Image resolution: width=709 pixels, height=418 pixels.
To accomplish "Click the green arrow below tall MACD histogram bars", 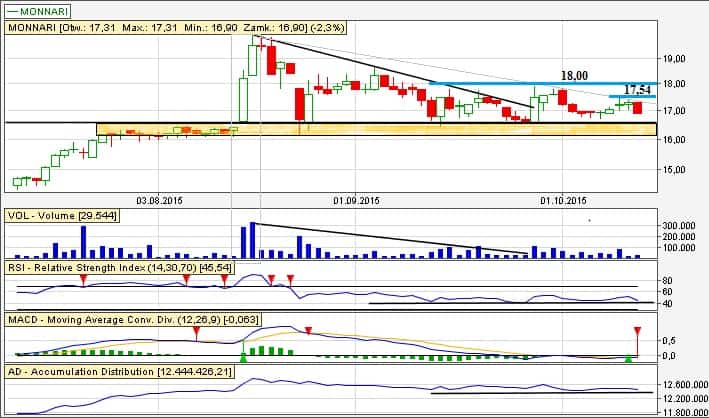I will 243,354.
